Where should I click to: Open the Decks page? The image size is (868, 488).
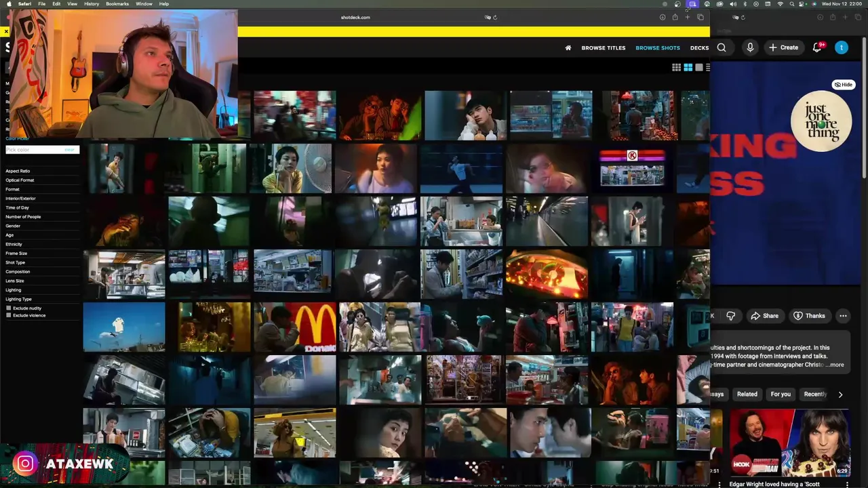click(x=699, y=48)
